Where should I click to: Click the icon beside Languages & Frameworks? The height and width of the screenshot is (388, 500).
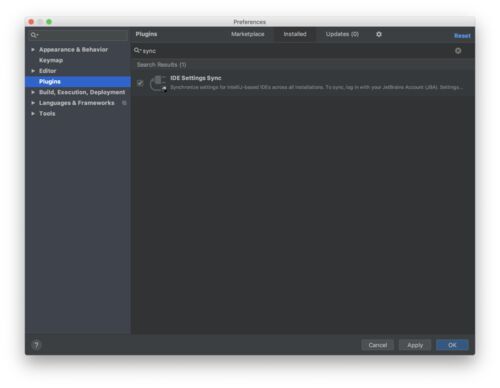click(124, 103)
